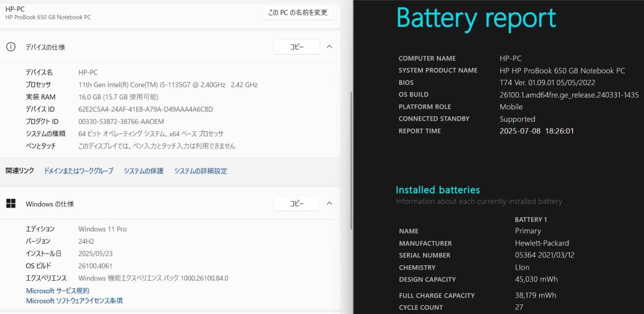Screen dimensions: 644x314
Task: Select the PLATFORM ROLE value Mobile
Action: coord(511,107)
